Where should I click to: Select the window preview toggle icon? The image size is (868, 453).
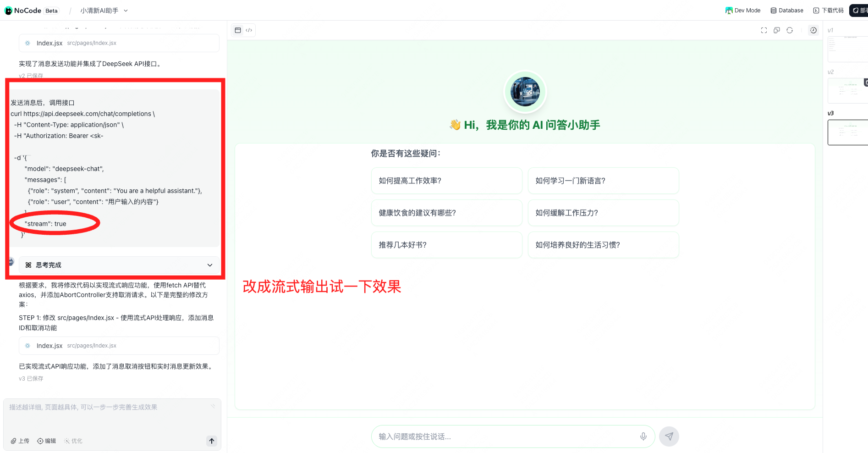[x=238, y=30]
